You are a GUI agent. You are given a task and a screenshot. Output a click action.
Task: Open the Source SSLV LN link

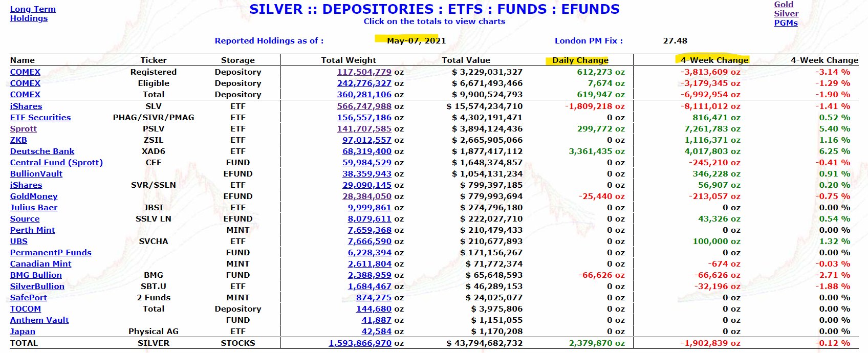pyautogui.click(x=25, y=219)
